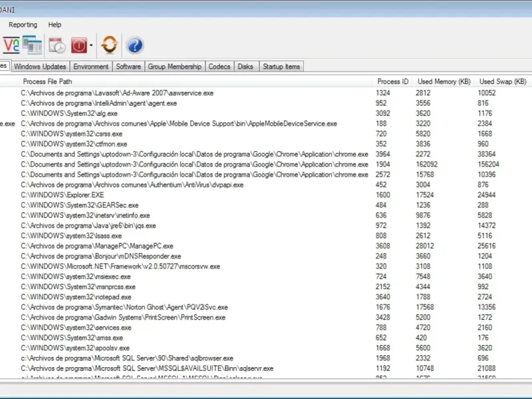Image resolution: width=532 pixels, height=399 pixels.
Task: Sort by Used Memory (KB) column header
Action: [444, 81]
